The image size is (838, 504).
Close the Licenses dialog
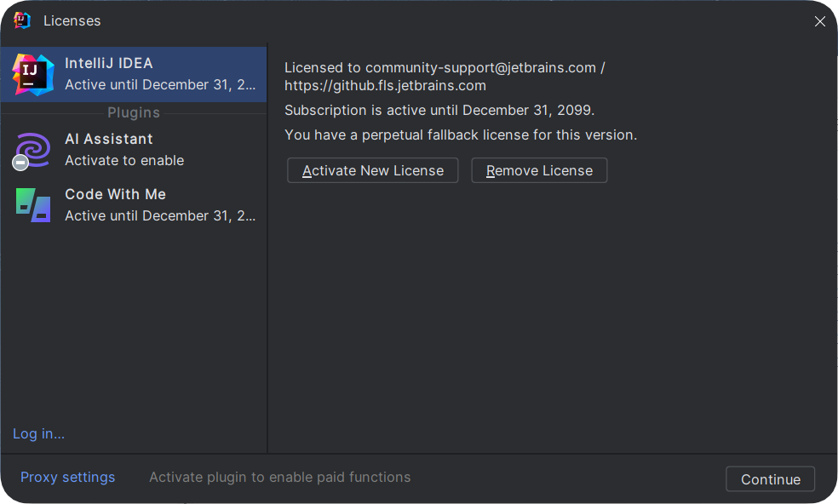(819, 21)
